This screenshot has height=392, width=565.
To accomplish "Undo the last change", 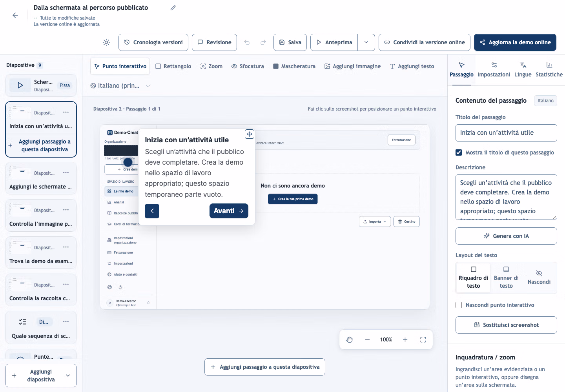I will pos(247,42).
